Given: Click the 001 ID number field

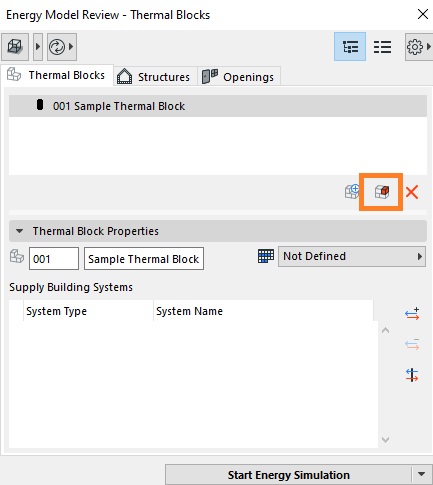Looking at the screenshot, I should (54, 259).
